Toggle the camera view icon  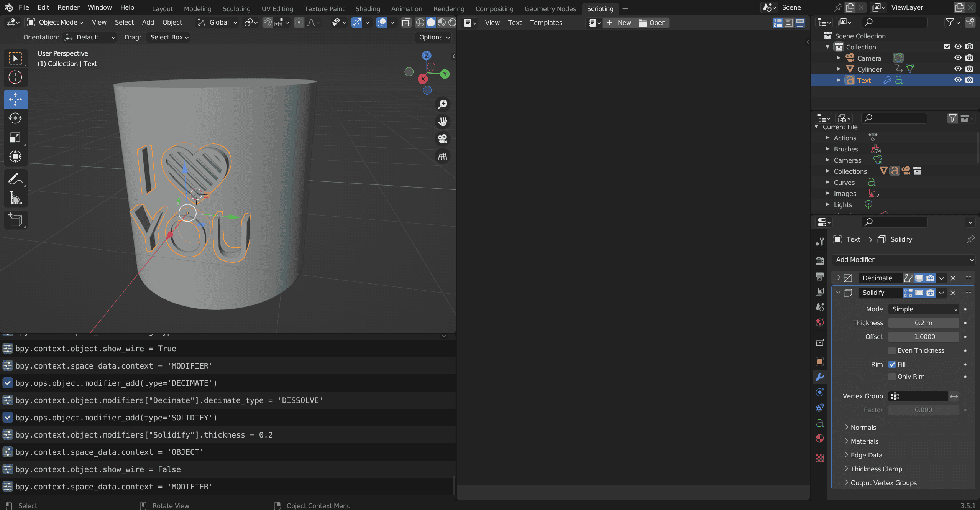pos(443,139)
